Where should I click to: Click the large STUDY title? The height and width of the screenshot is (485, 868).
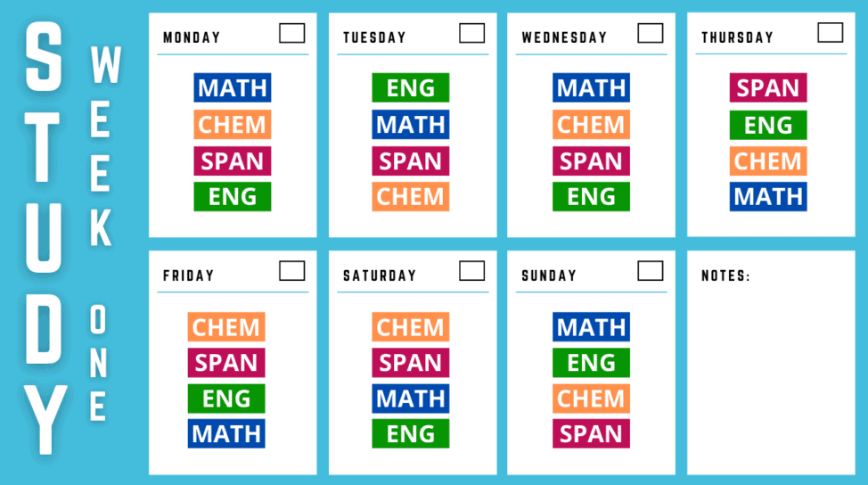coord(43,241)
